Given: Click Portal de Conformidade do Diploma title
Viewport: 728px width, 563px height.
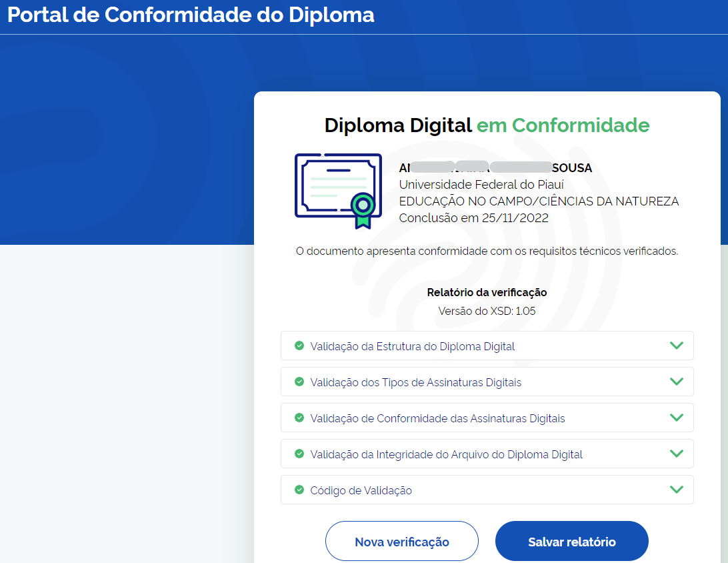Looking at the screenshot, I should coord(191,15).
